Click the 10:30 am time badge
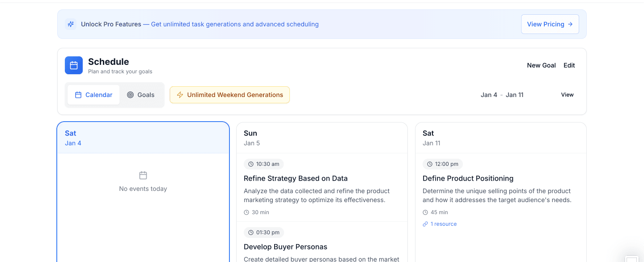The image size is (644, 262). [264, 164]
